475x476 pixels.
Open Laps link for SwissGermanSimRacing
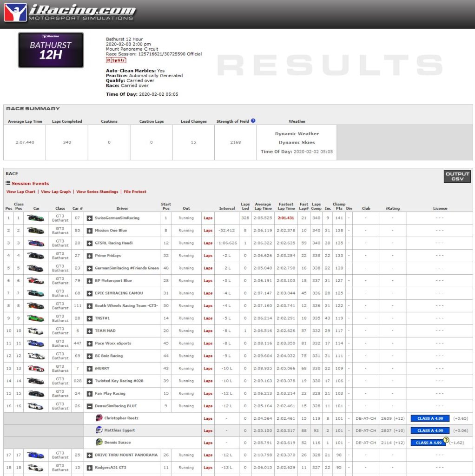208,218
